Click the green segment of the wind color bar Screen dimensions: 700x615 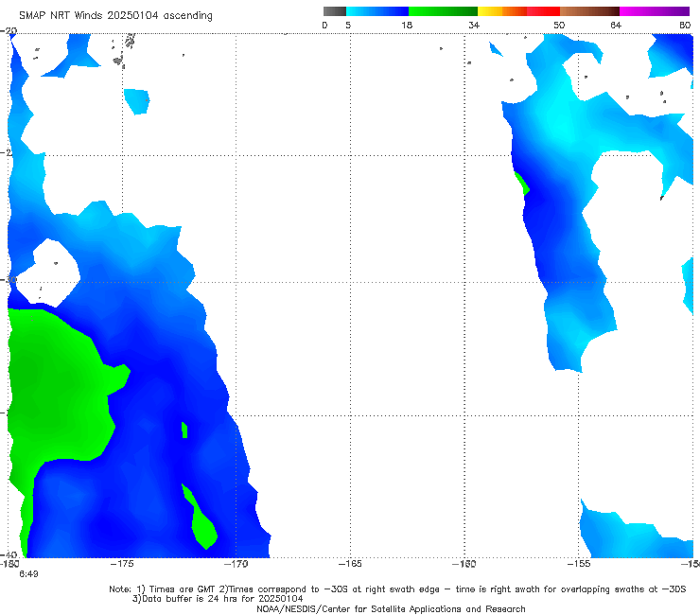click(x=443, y=11)
